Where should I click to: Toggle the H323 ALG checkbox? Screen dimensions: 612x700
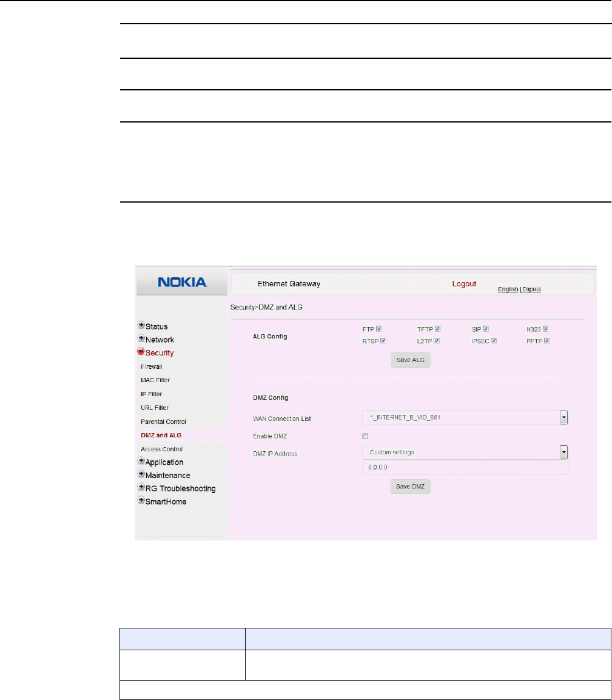click(x=545, y=329)
